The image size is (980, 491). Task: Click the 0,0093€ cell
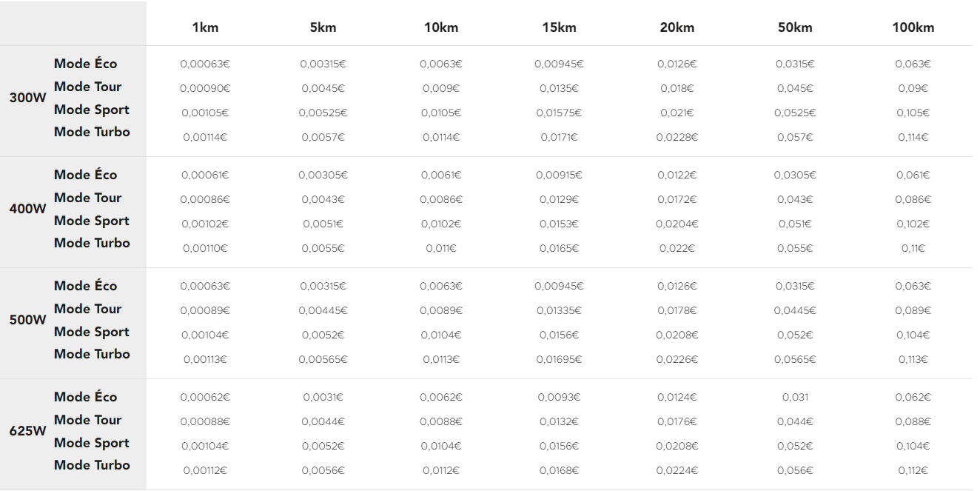tap(559, 397)
